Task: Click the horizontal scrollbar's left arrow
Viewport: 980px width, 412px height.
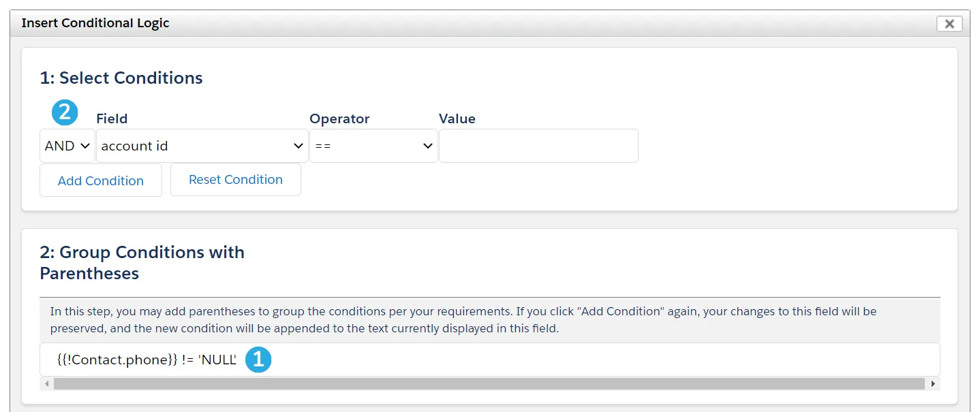Action: tap(46, 384)
